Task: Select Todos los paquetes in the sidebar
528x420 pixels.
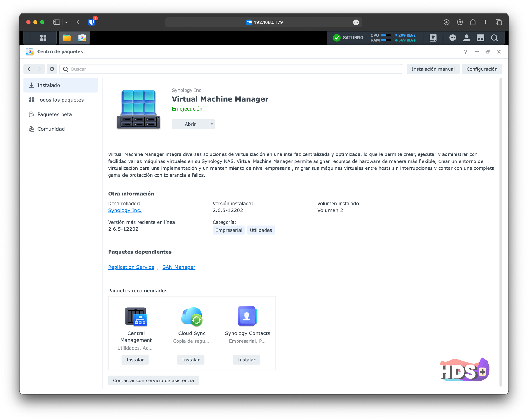Action: pyautogui.click(x=61, y=100)
